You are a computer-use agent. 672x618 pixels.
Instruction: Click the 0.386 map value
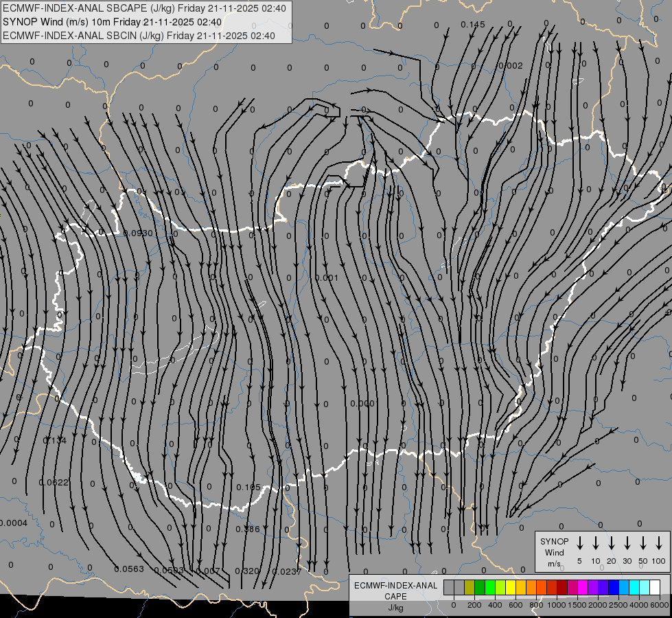[248, 529]
